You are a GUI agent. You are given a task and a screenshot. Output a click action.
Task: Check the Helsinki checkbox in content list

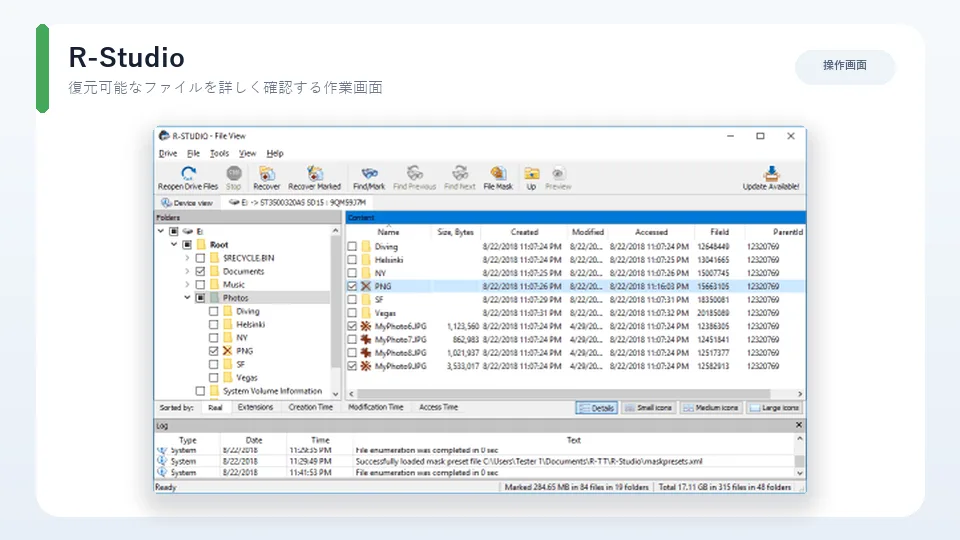[352, 260]
